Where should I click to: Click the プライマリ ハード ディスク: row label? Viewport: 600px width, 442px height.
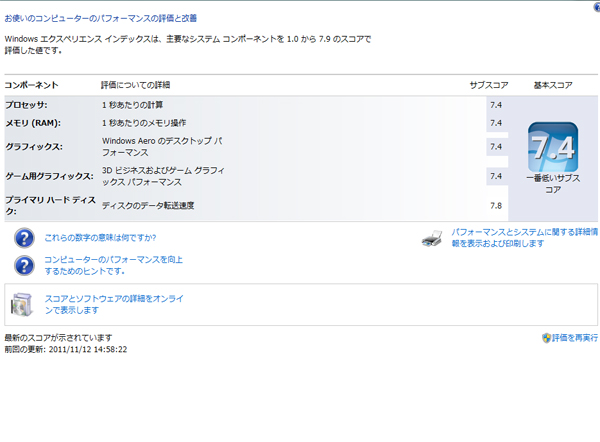click(x=50, y=206)
